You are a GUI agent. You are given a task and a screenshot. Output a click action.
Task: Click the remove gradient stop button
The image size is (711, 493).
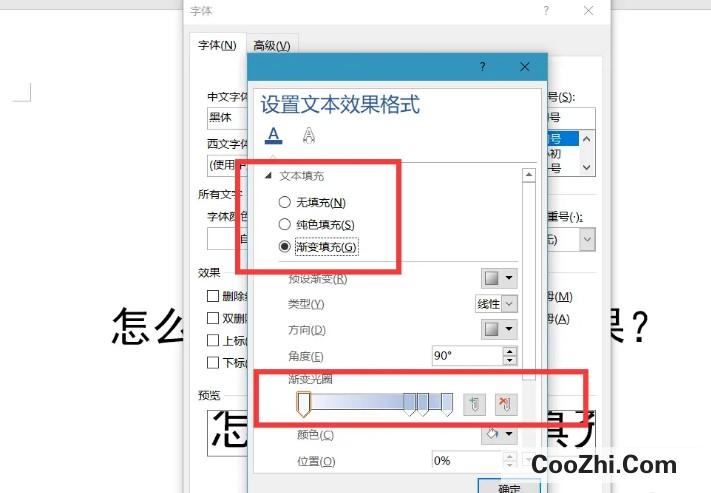(x=506, y=404)
